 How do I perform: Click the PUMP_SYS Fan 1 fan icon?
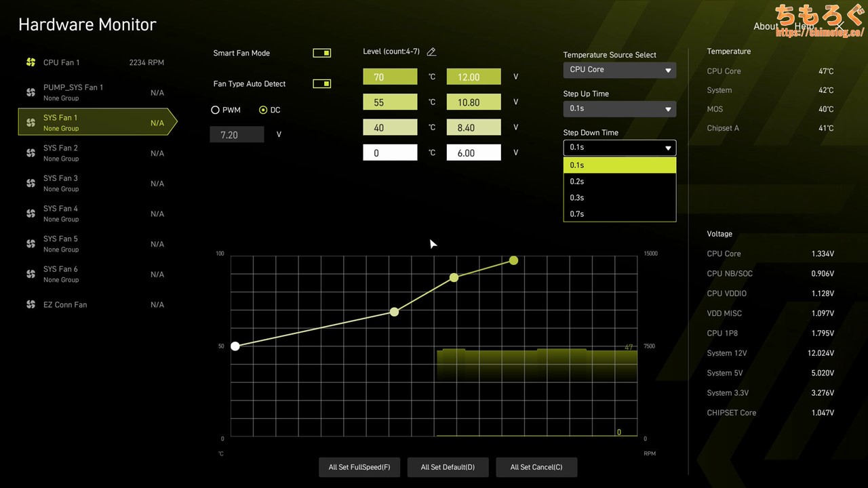coord(31,92)
